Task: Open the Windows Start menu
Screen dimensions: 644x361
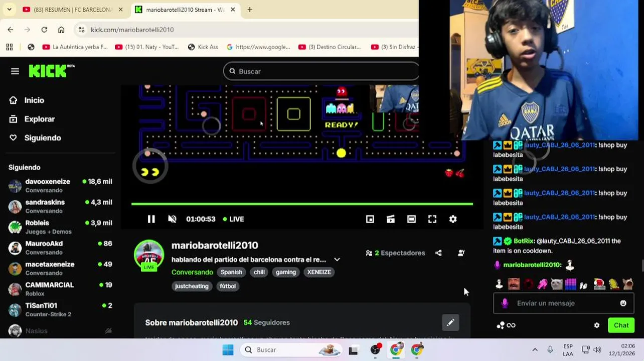Action: click(x=228, y=350)
